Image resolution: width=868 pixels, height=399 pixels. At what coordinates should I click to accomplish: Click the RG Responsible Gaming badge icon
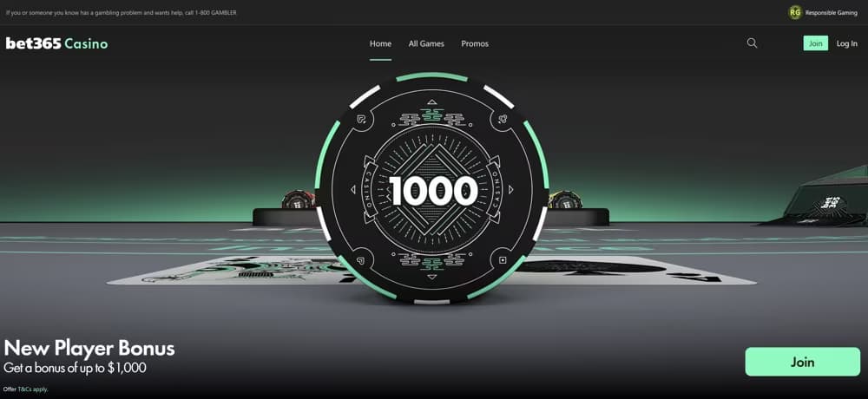click(x=794, y=13)
